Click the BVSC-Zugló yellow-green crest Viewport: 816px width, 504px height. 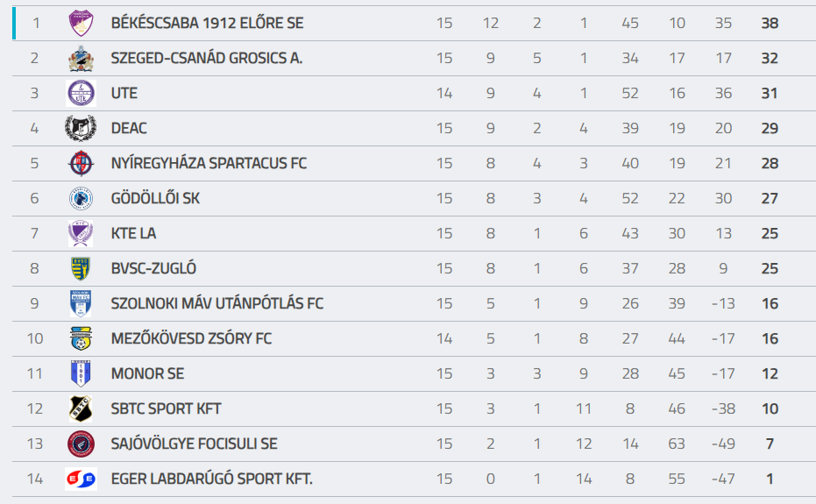81,268
